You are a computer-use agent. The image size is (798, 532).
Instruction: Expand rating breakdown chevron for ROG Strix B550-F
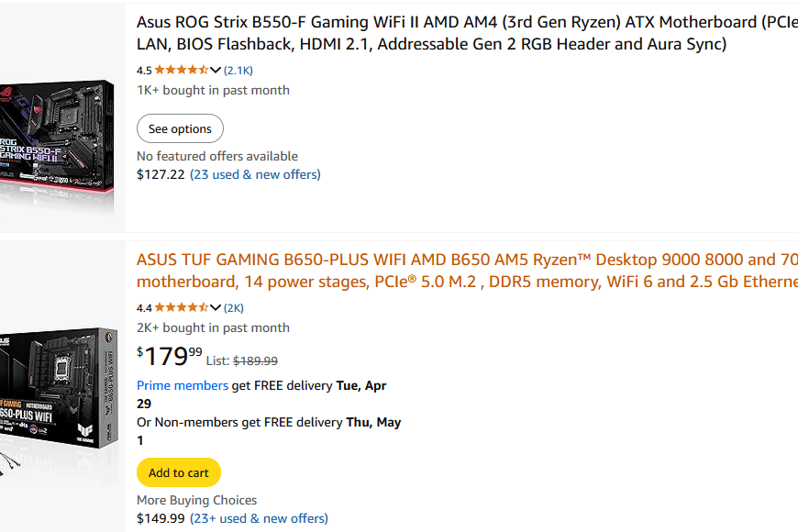pyautogui.click(x=216, y=70)
